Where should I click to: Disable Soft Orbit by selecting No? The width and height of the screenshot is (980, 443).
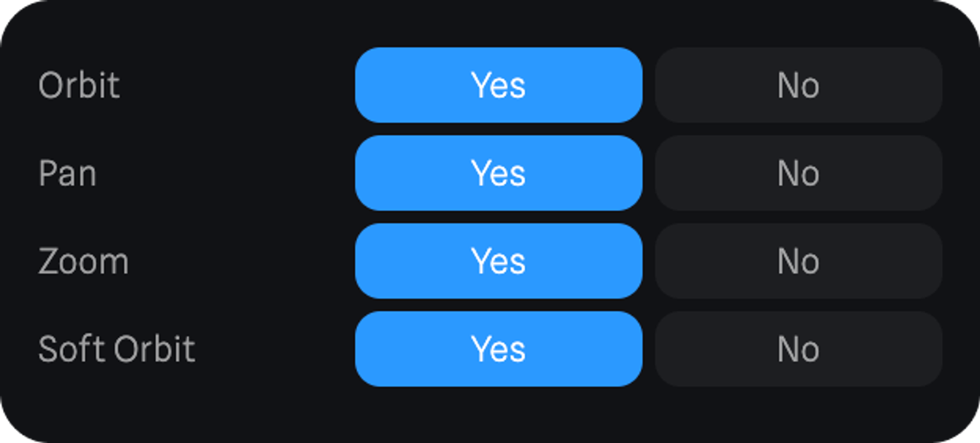798,349
